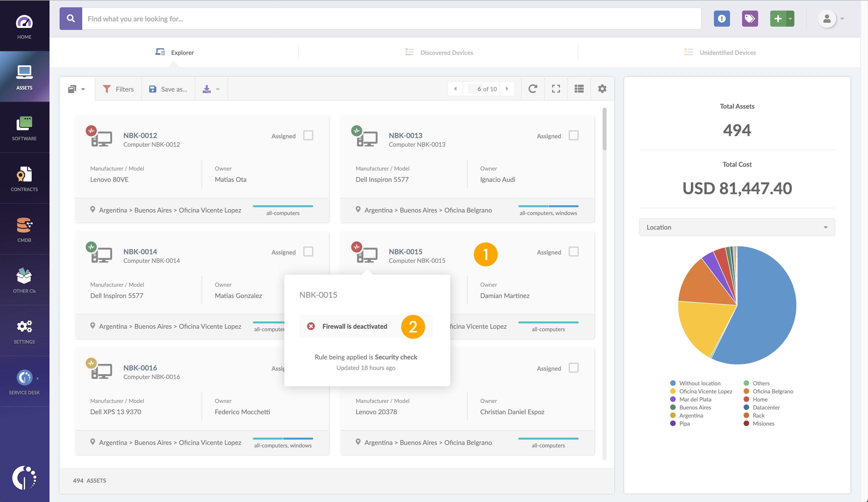The image size is (868, 502).
Task: Click Save as button
Action: tap(168, 89)
